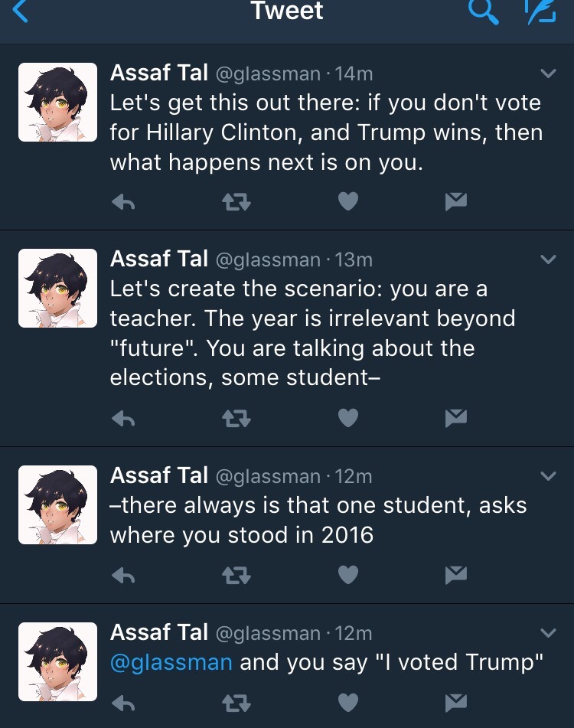The width and height of the screenshot is (574, 728).
Task: Tap the avatar on the 13m tweet
Action: pos(58,289)
